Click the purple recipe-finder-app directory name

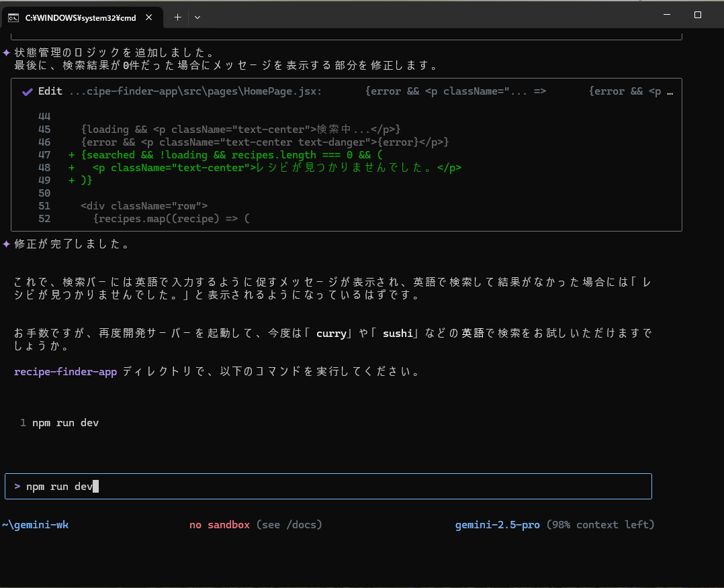65,371
